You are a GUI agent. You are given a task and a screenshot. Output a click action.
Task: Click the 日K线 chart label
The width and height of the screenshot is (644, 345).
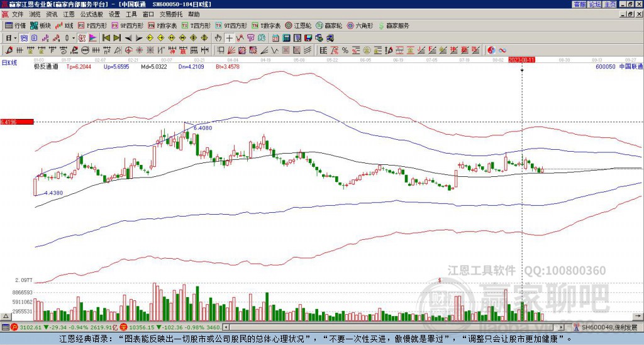click(9, 63)
